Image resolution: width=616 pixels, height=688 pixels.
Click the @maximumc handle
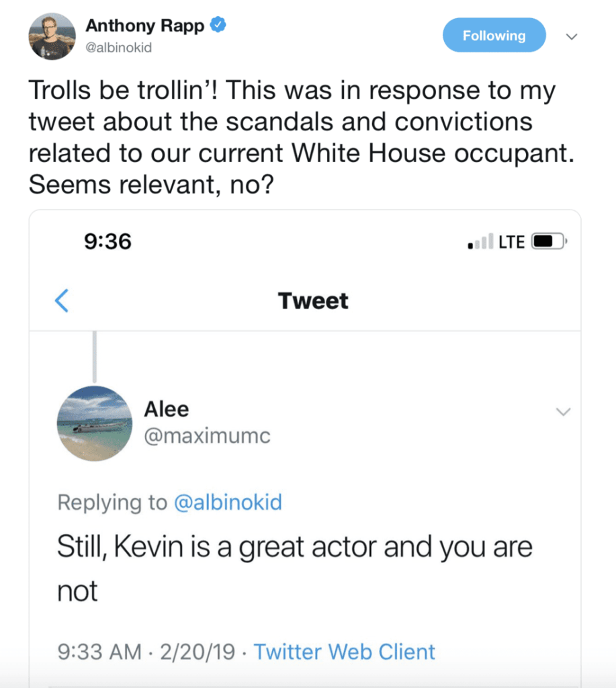point(207,436)
